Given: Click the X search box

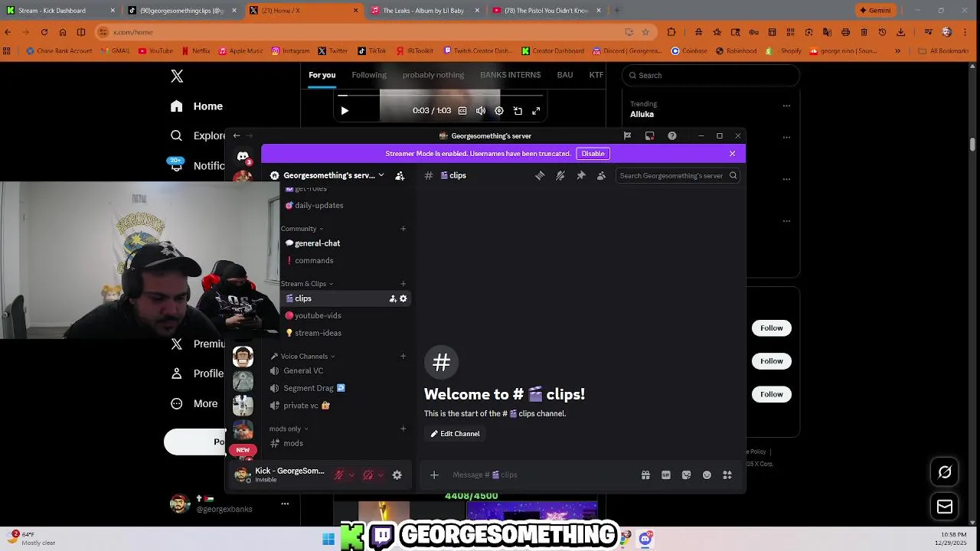Looking at the screenshot, I should (711, 75).
